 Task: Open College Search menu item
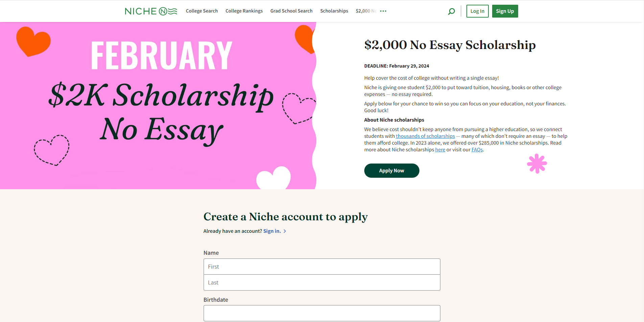tap(202, 11)
